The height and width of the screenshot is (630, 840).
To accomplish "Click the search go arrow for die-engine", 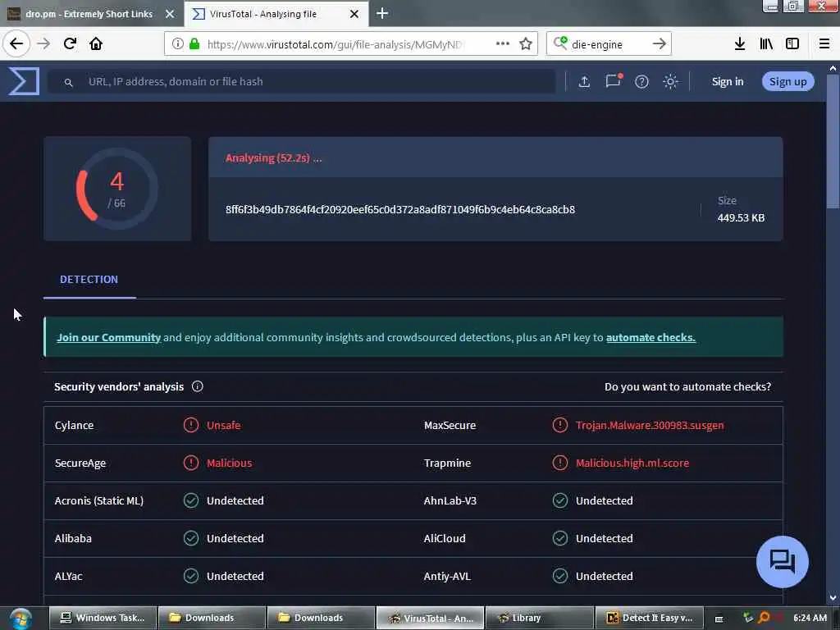I will 659,44.
